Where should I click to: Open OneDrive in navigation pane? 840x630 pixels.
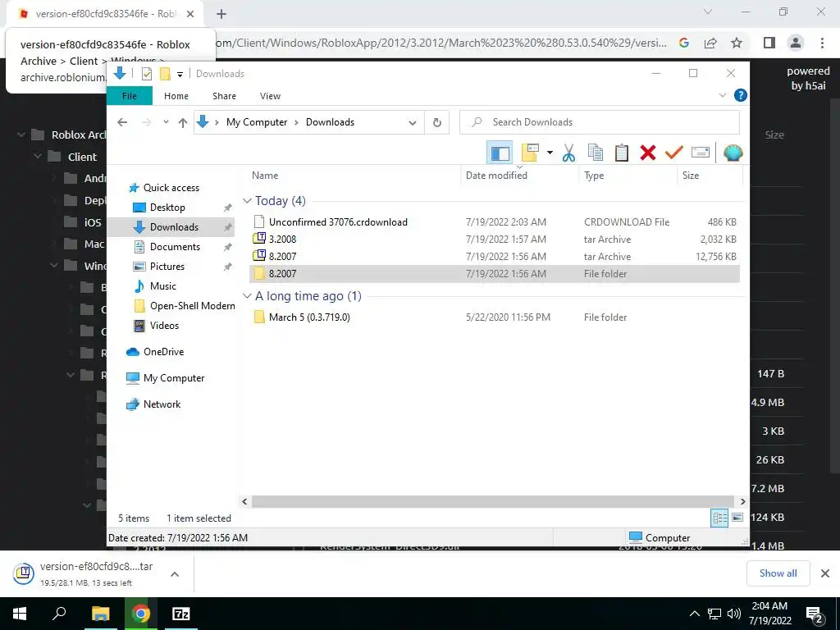pos(163,352)
